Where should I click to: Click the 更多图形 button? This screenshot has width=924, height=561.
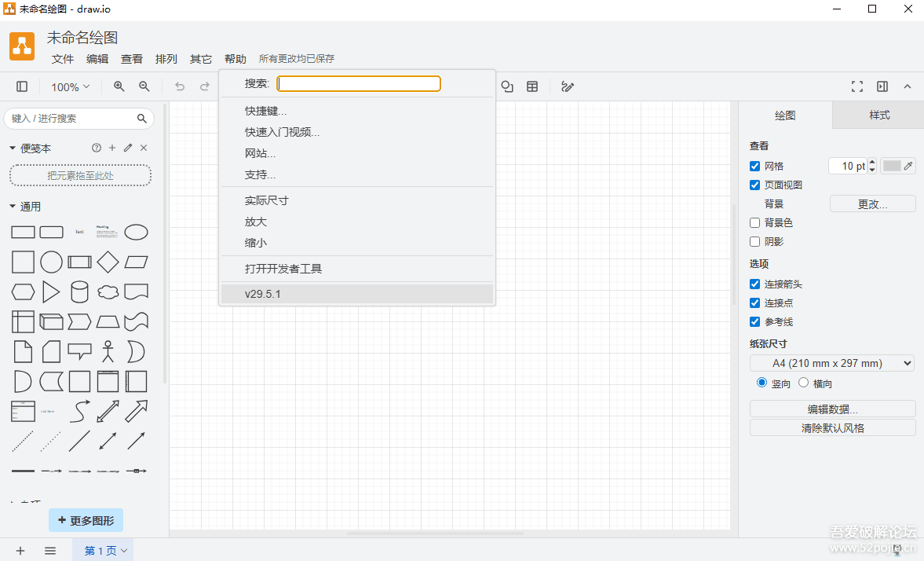pos(86,520)
